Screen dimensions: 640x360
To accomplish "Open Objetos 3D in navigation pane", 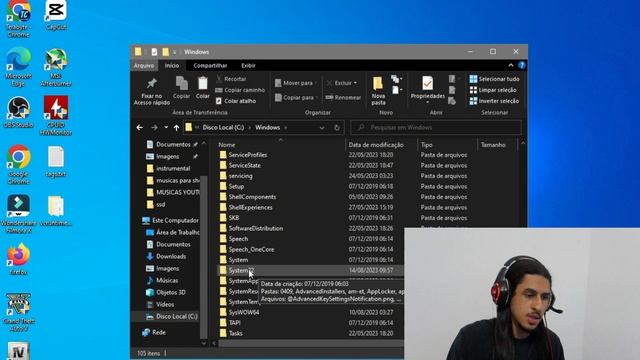I will click(166, 292).
